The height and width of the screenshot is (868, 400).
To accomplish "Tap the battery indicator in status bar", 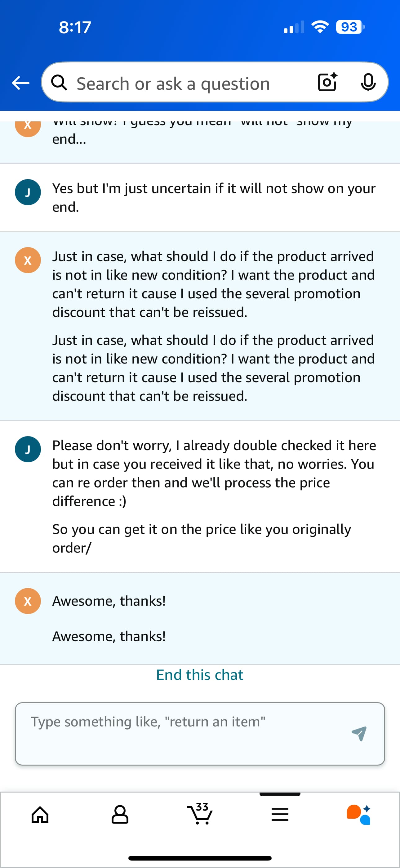I will click(x=350, y=27).
